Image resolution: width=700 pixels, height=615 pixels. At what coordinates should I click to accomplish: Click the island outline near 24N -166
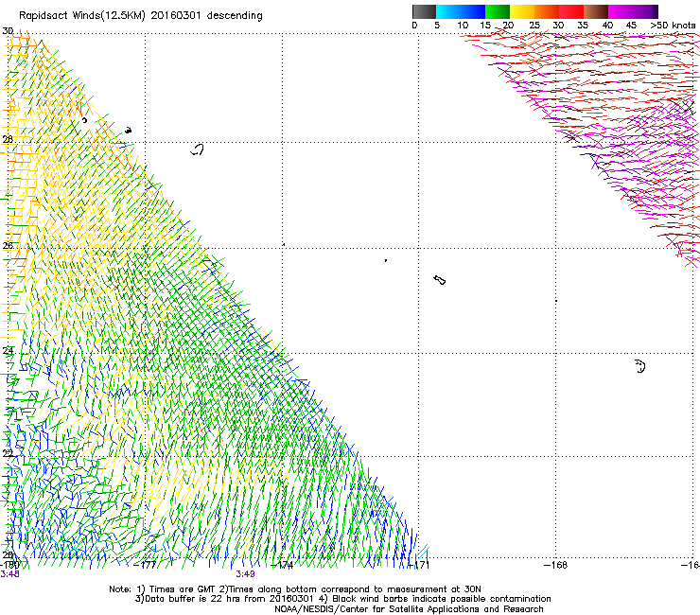point(640,366)
